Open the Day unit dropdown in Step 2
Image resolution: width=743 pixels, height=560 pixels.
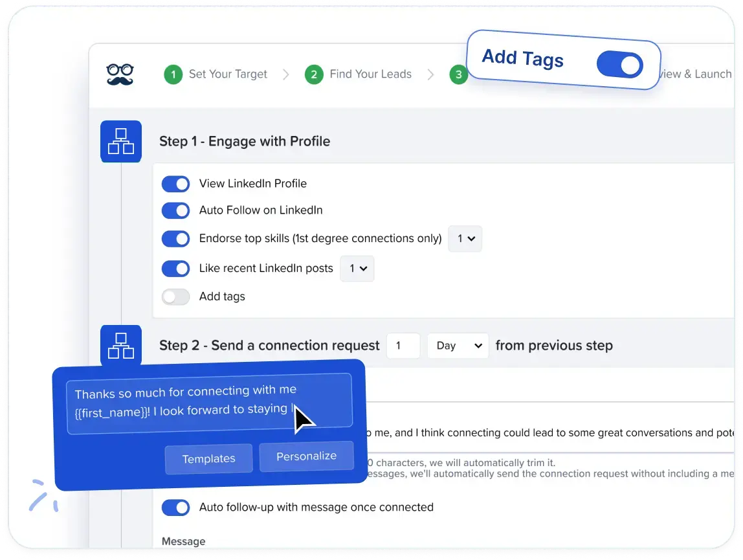458,346
